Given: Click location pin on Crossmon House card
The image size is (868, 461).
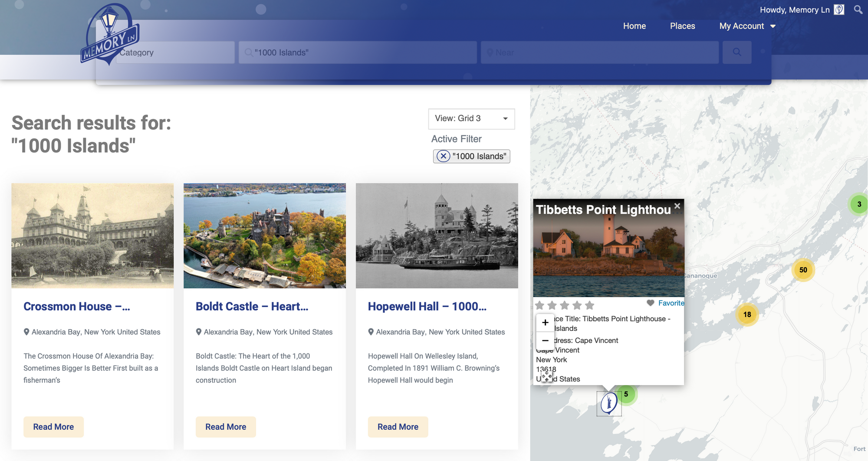Looking at the screenshot, I should (26, 332).
